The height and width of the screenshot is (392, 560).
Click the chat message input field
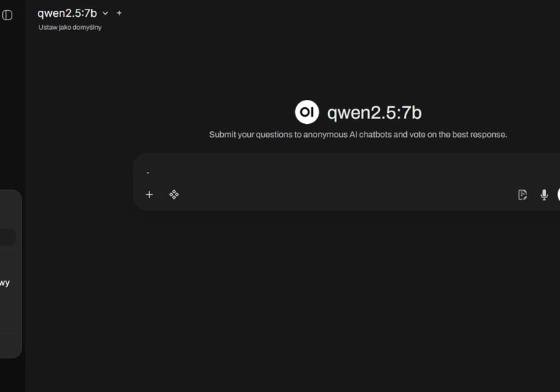tap(350, 173)
